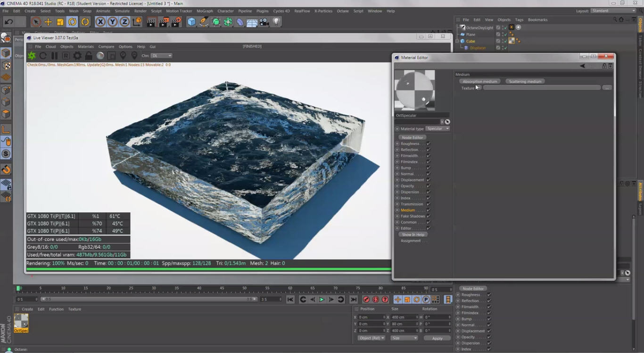Open the Material type Specular dropdown
This screenshot has width=644, height=353.
coord(438,128)
